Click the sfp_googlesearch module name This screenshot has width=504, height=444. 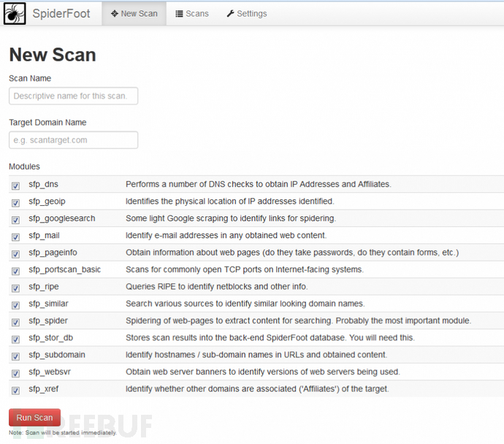(62, 218)
